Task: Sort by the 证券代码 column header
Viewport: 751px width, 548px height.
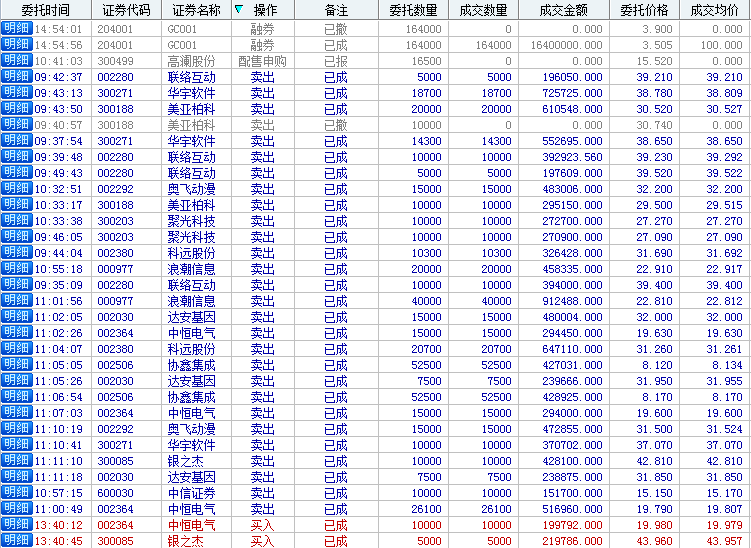Action: point(126,10)
